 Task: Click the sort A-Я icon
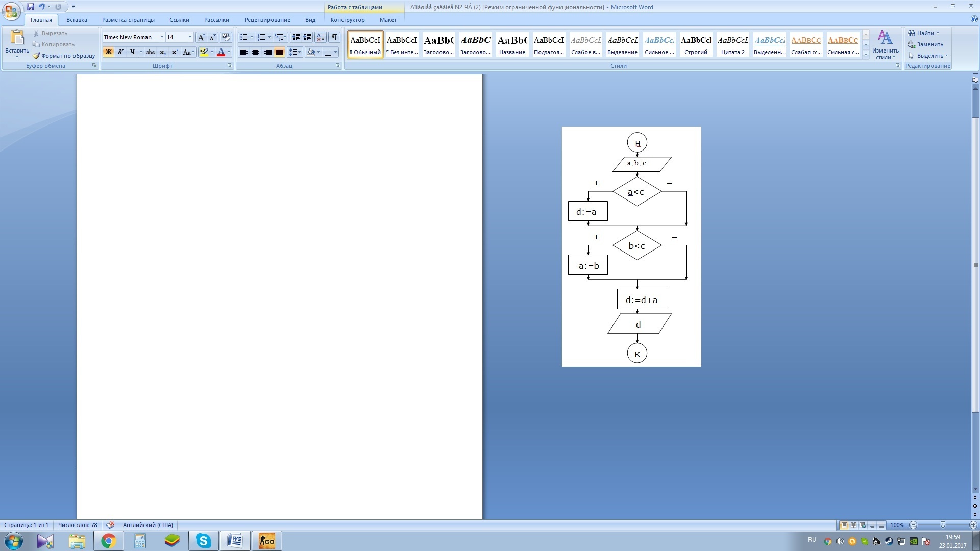[321, 37]
